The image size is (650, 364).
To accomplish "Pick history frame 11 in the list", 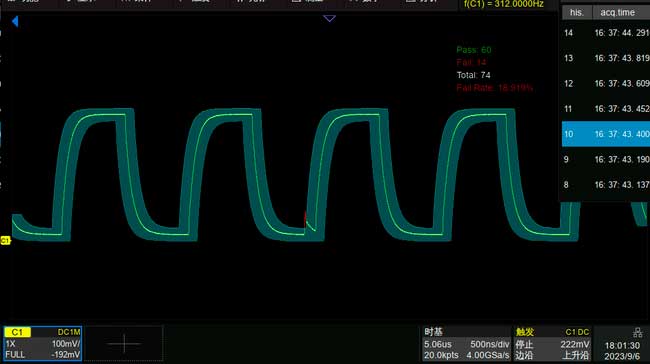I will pos(606,109).
